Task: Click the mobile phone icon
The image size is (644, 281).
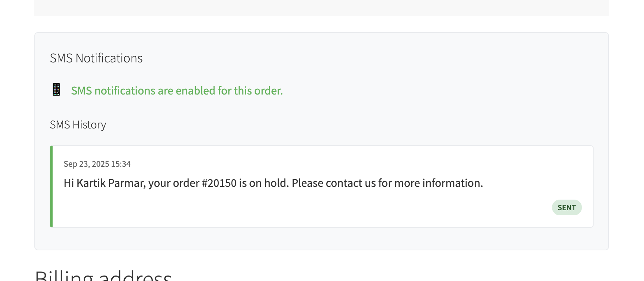Action: click(x=56, y=89)
